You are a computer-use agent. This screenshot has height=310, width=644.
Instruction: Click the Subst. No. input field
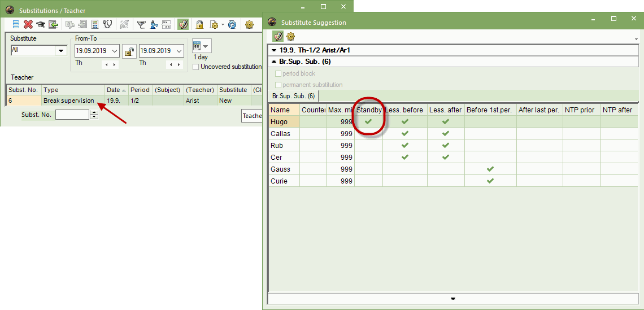[x=72, y=115]
